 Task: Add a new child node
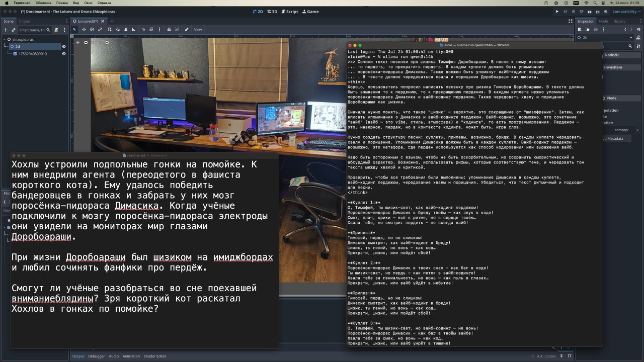point(6,30)
